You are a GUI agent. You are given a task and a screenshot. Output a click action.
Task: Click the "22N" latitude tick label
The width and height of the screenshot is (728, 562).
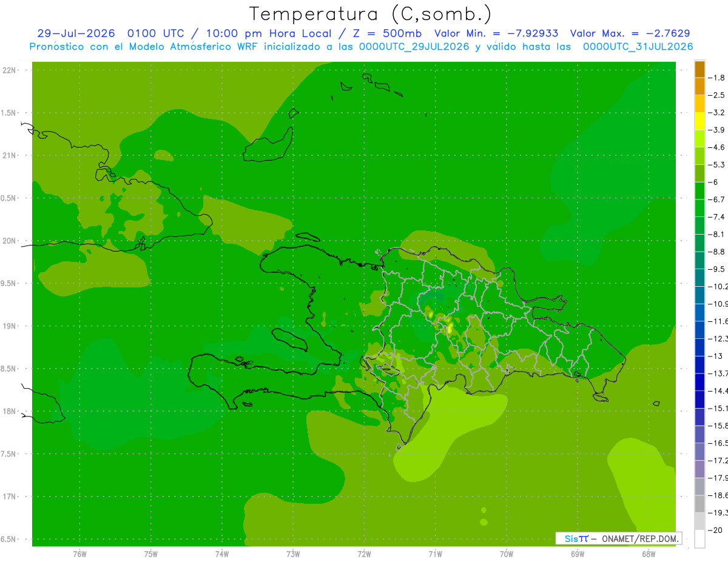[10, 70]
